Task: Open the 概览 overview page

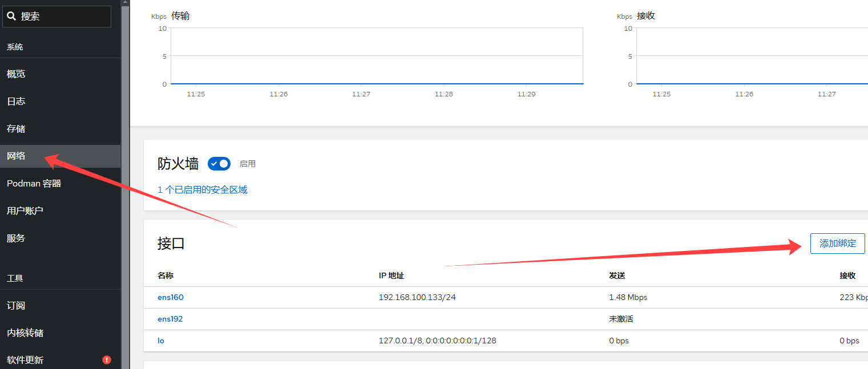Action: point(16,74)
